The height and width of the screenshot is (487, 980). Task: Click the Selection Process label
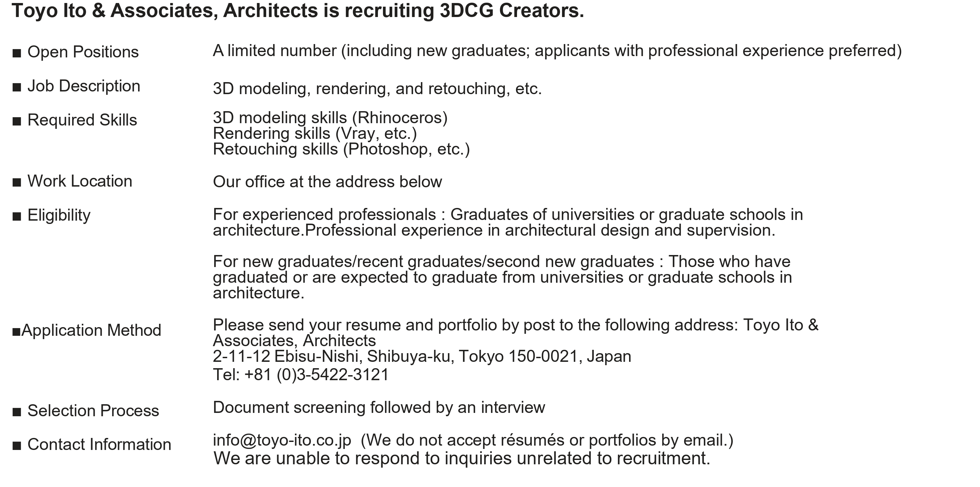pos(93,411)
